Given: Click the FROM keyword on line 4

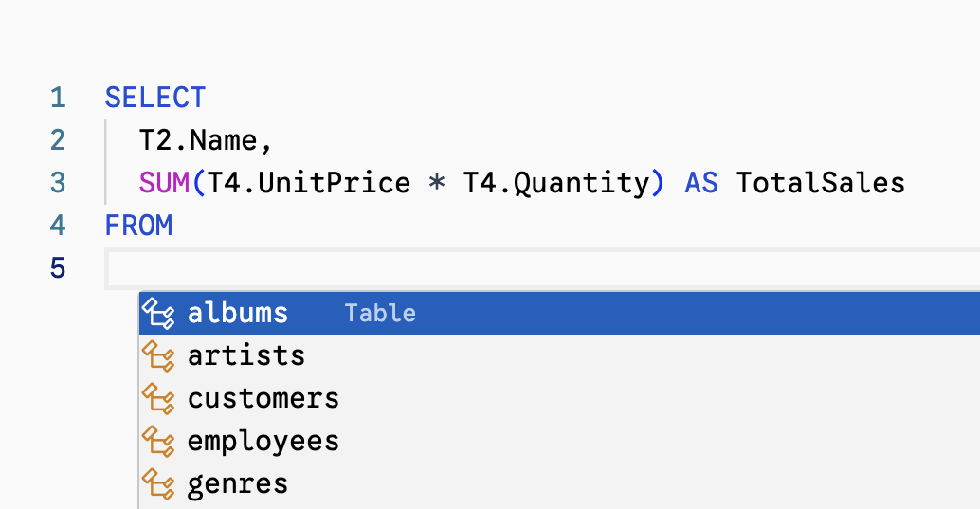Looking at the screenshot, I should (138, 226).
